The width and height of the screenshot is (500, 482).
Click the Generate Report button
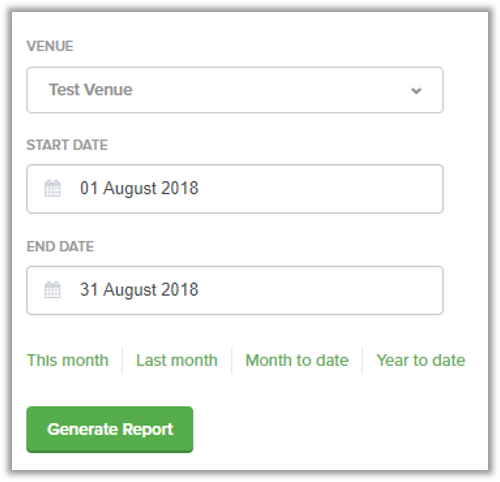(x=110, y=429)
